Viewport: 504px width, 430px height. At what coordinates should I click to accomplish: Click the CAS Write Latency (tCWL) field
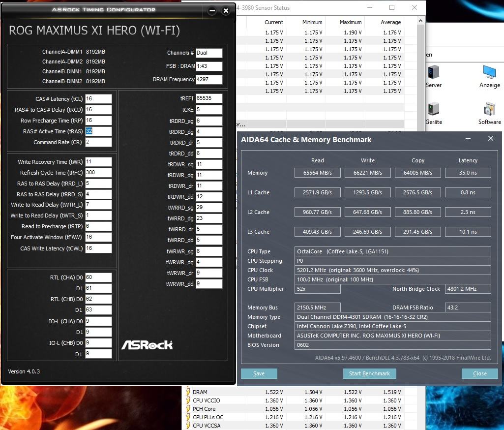click(x=98, y=248)
